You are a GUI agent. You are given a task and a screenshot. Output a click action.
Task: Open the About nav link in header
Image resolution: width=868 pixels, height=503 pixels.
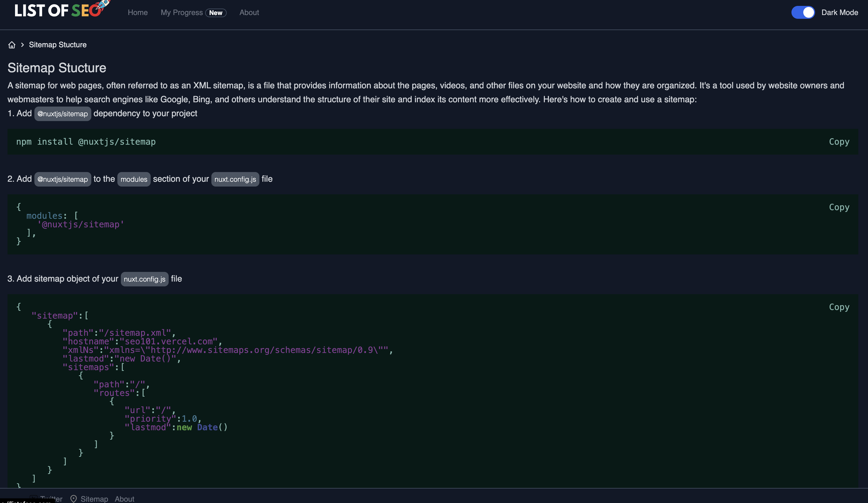coord(249,12)
